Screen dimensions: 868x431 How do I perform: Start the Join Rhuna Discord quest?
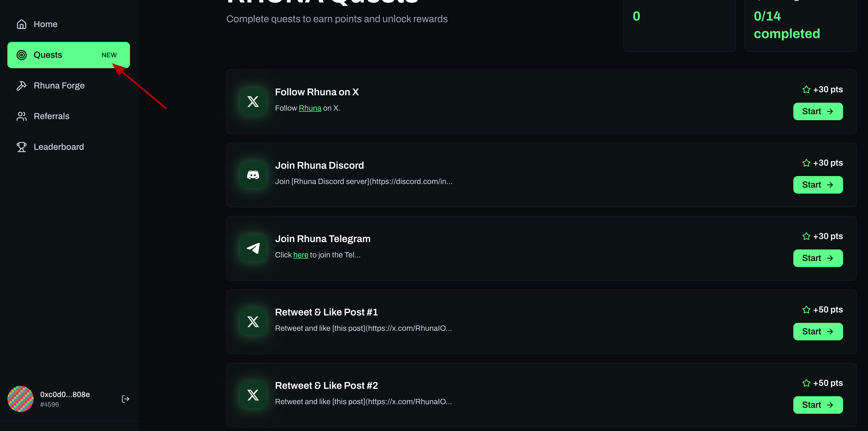(x=818, y=185)
